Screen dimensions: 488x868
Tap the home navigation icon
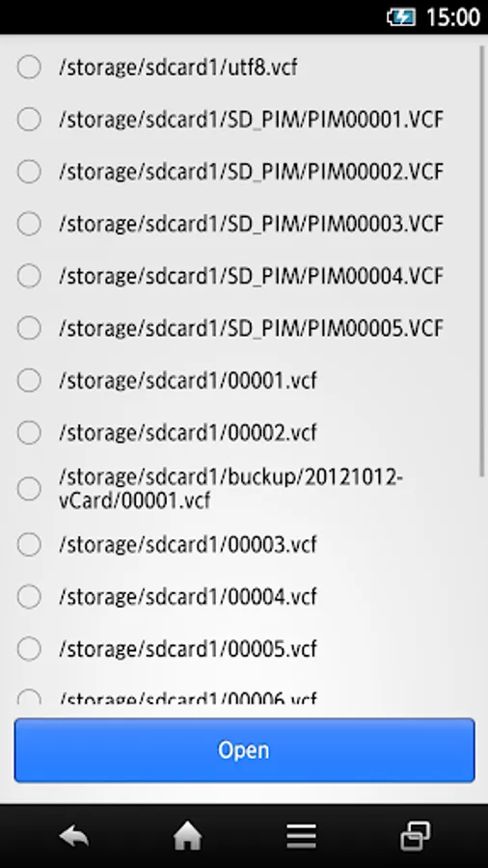(187, 835)
